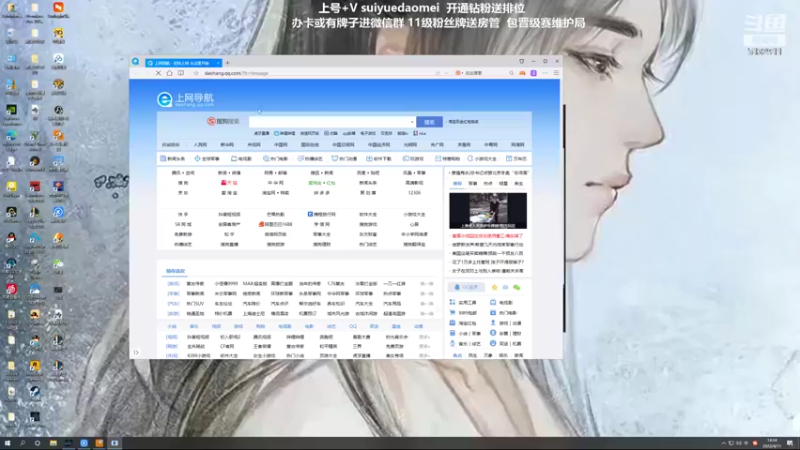Click the browser vertical scrollbar
800x450 pixels.
564,219
